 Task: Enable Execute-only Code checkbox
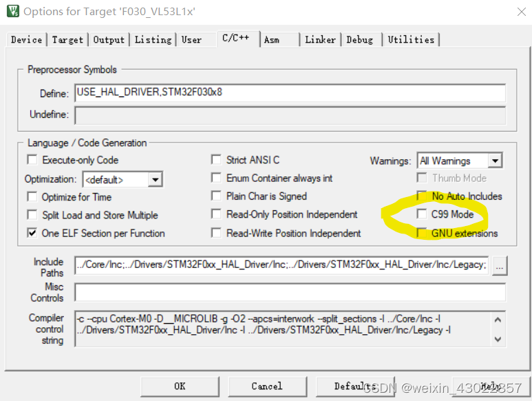click(32, 160)
